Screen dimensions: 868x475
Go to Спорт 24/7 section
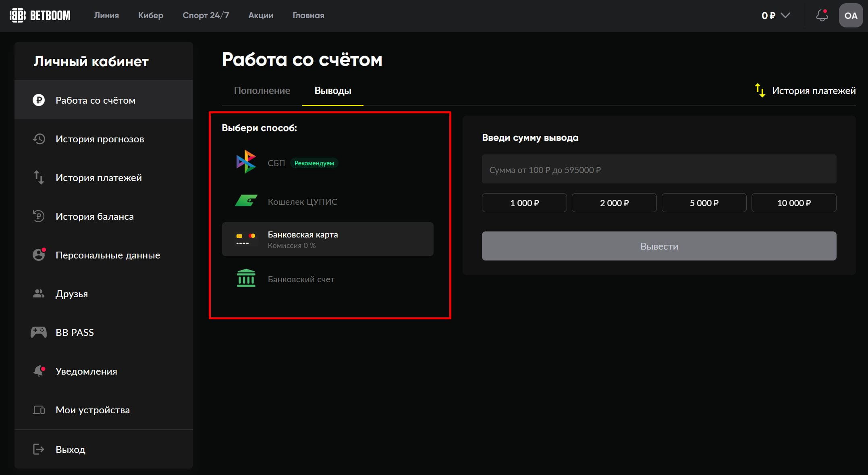(206, 15)
